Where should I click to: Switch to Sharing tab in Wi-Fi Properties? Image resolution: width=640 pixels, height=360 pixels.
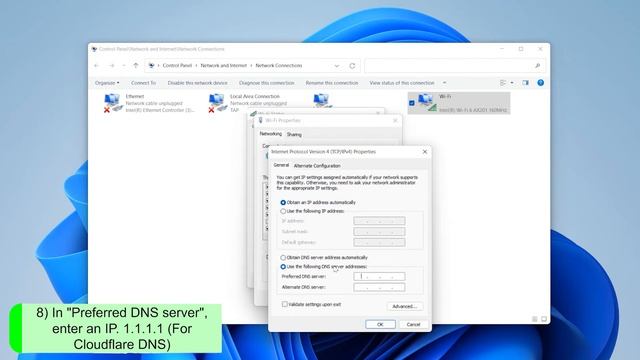tap(294, 134)
